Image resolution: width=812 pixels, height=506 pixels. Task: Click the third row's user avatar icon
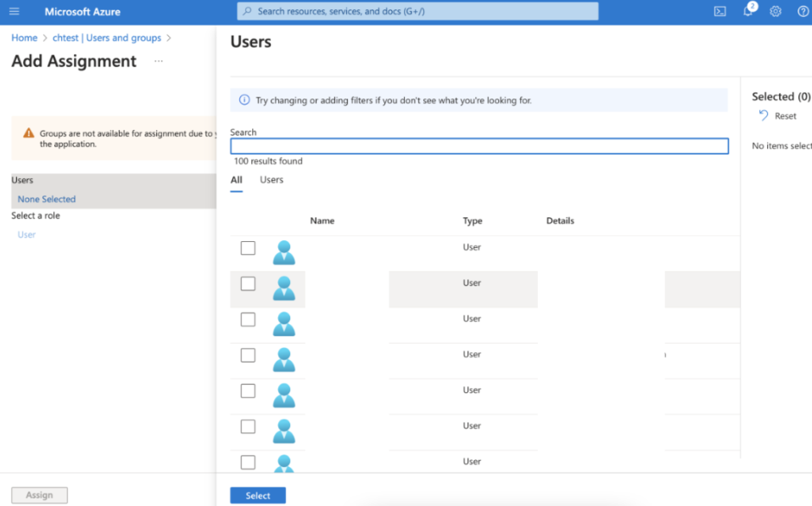[283, 324]
